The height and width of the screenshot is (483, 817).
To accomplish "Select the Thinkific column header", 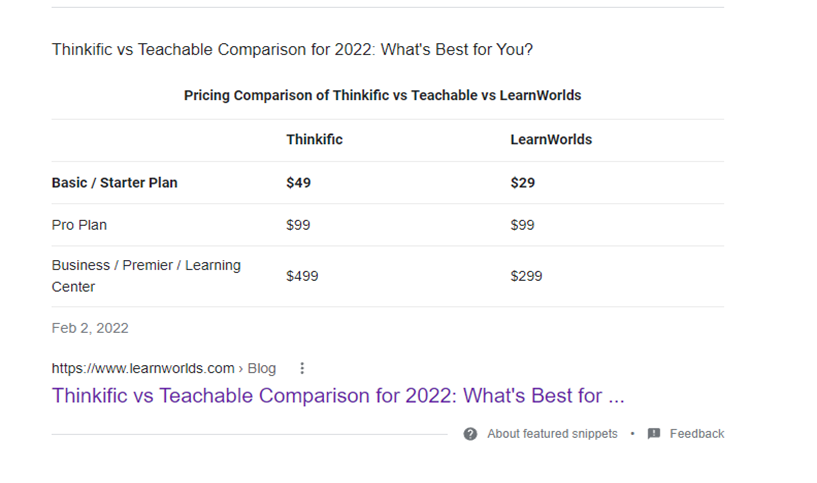I will tap(314, 140).
